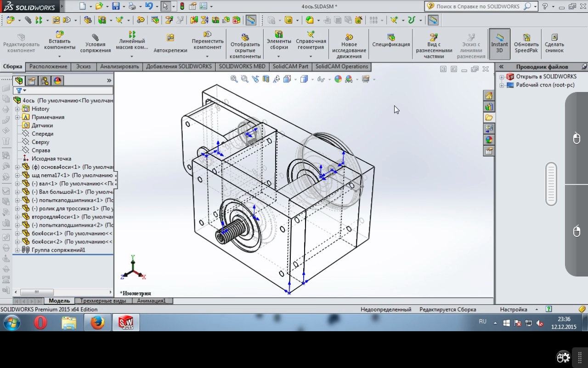
Task: Expand Группа сопряжений1 tree node
Action: (x=17, y=250)
